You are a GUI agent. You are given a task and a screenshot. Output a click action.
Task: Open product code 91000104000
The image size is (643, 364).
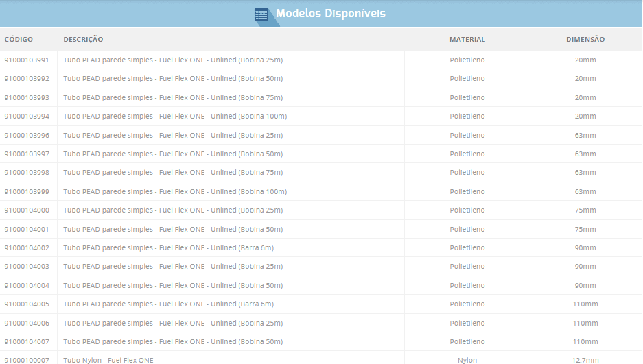click(x=27, y=210)
